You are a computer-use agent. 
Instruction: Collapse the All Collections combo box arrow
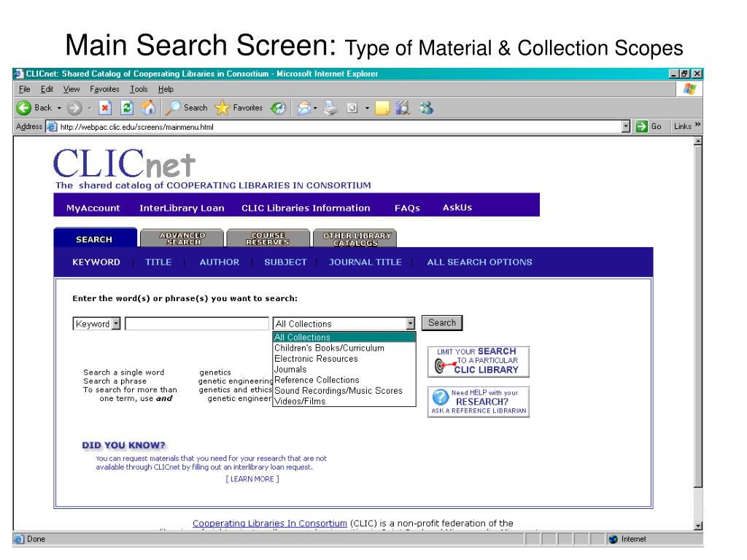(411, 324)
